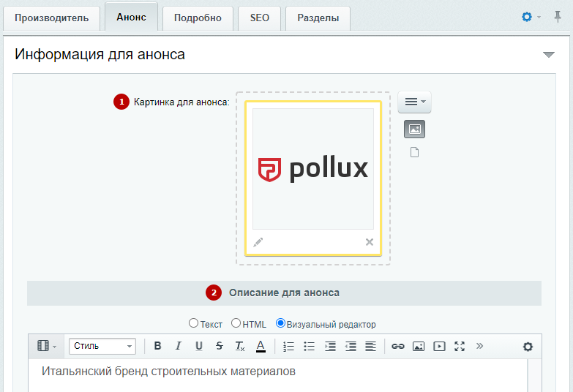Edit pollux image with the pencil icon
Screen dimensions: 573x392
[x=258, y=242]
